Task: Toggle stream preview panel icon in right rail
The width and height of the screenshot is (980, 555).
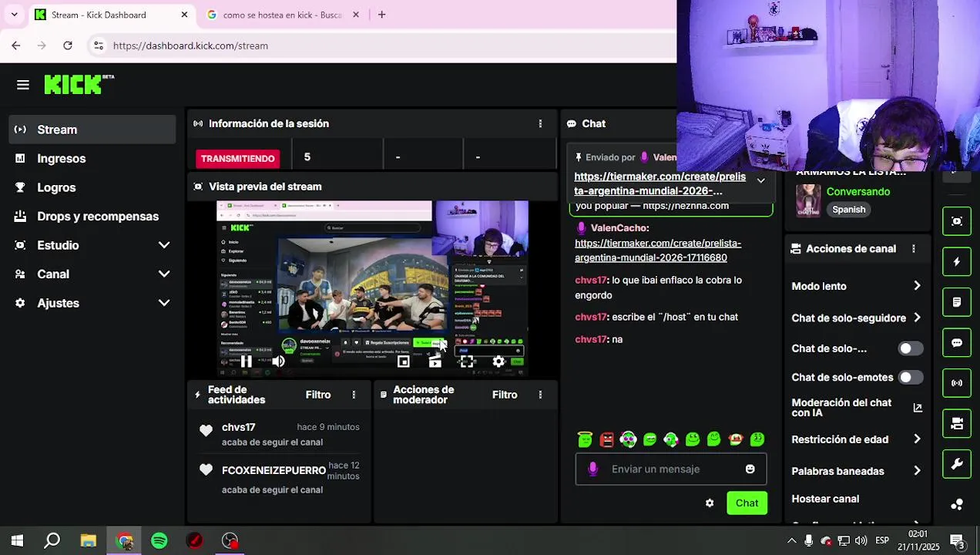Action: point(957,221)
